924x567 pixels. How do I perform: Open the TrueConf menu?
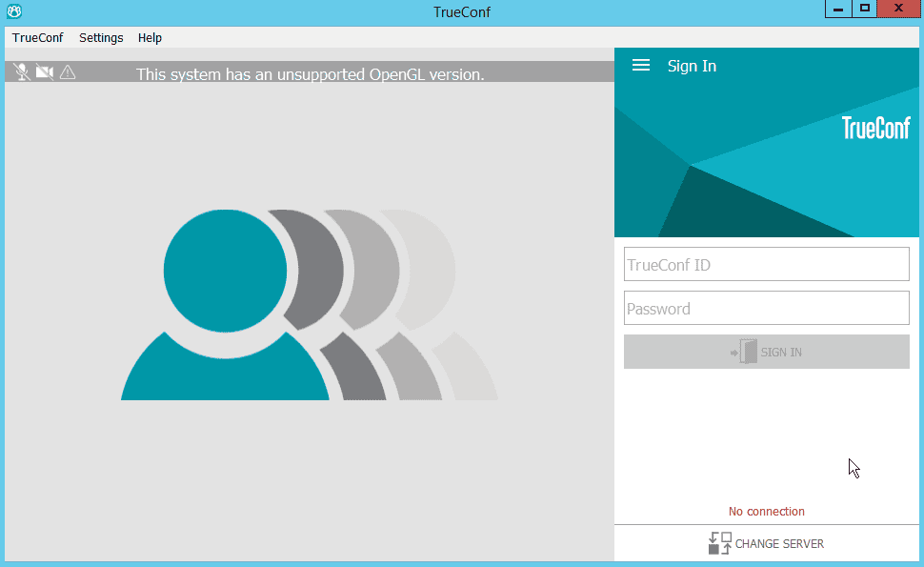tap(38, 38)
